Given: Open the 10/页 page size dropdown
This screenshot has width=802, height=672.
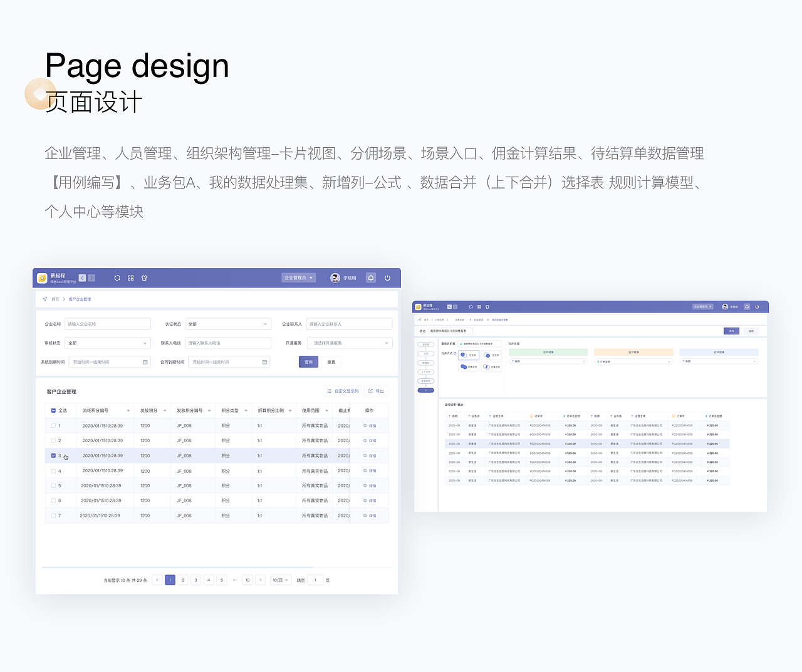Looking at the screenshot, I should [x=280, y=580].
